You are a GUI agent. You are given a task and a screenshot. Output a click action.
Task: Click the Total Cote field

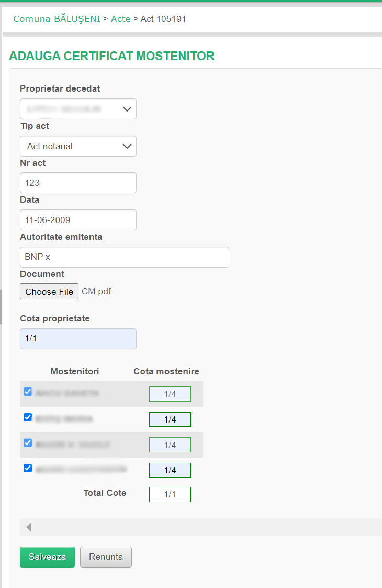(x=170, y=494)
